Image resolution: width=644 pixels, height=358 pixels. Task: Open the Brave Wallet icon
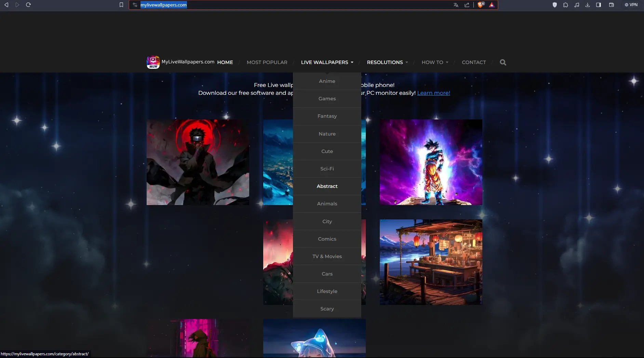coord(612,5)
